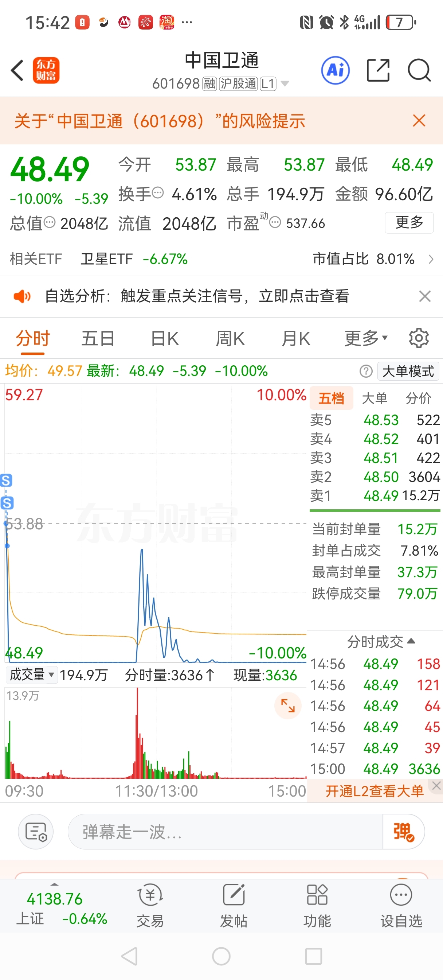Tap the 卖2 48.50 3604 row
The height and width of the screenshot is (980, 443).
click(375, 477)
